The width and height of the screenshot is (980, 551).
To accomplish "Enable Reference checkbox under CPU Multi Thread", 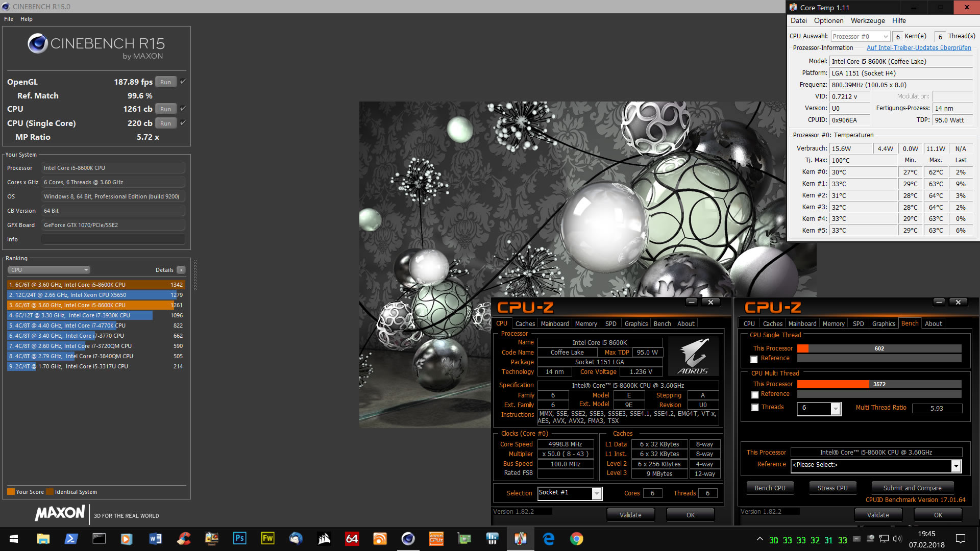I will 754,395.
